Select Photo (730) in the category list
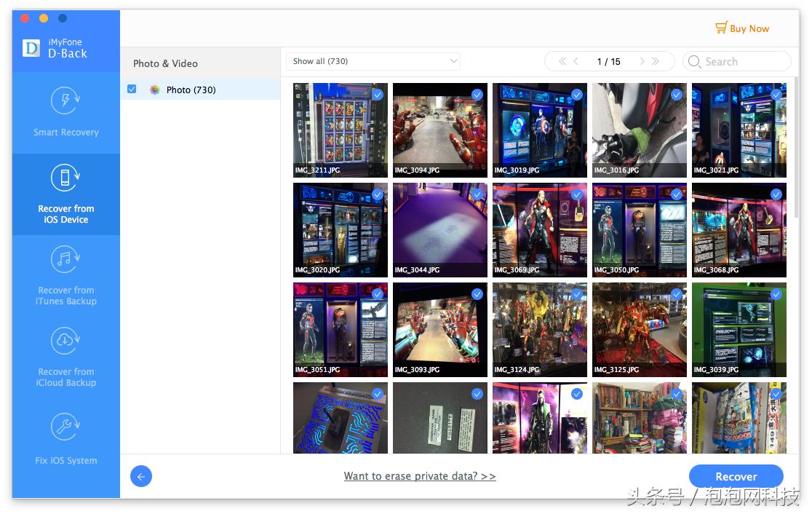812x514 pixels. (x=191, y=90)
